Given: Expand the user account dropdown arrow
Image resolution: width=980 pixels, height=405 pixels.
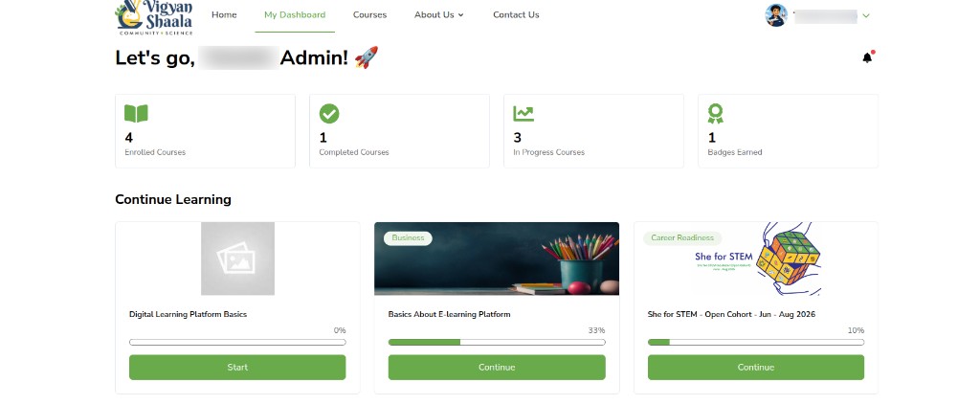Looking at the screenshot, I should pyautogui.click(x=865, y=15).
